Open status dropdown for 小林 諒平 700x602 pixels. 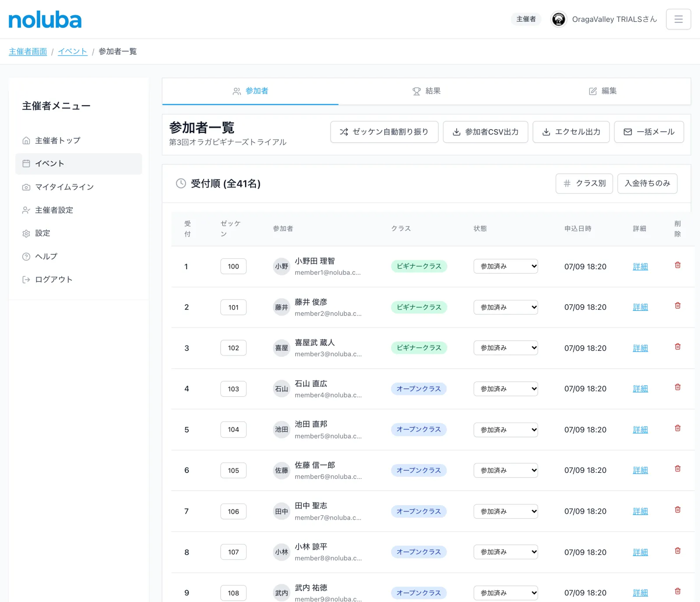(x=505, y=552)
